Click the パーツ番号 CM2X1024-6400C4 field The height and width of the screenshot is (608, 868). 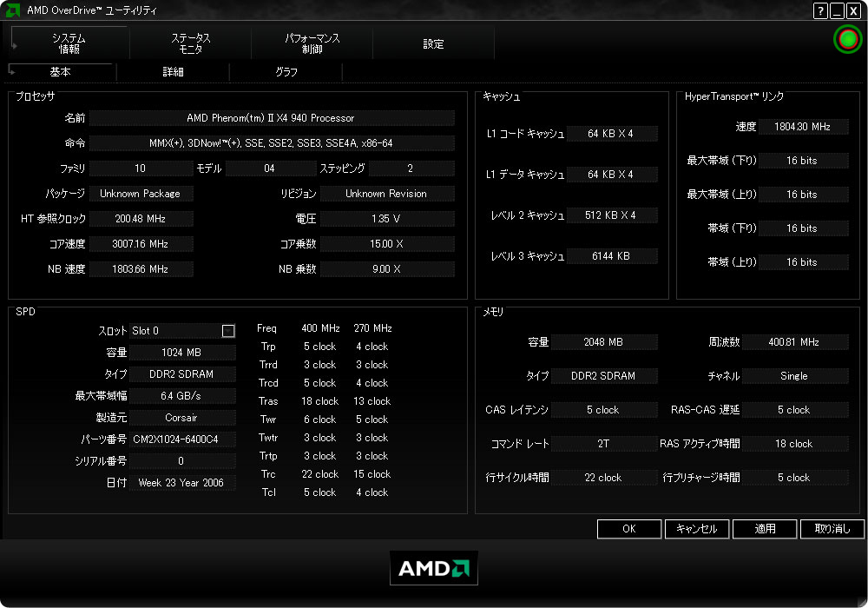click(182, 439)
